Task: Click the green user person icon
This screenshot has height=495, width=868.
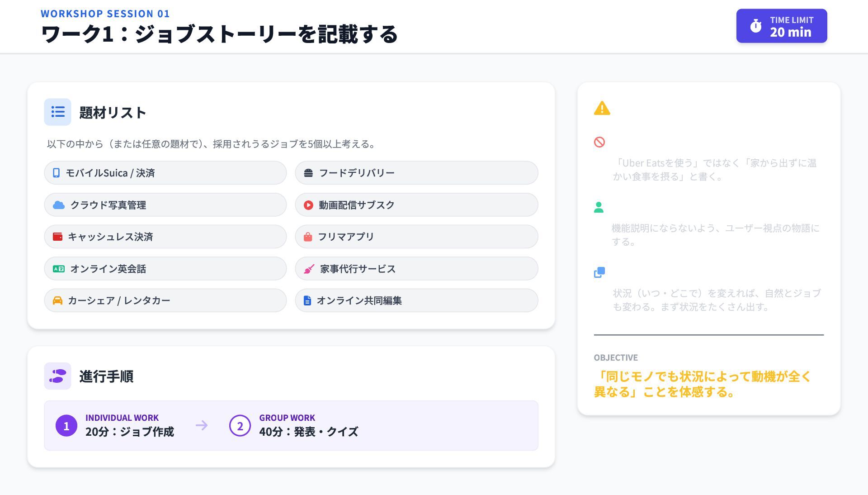Action: coord(599,207)
